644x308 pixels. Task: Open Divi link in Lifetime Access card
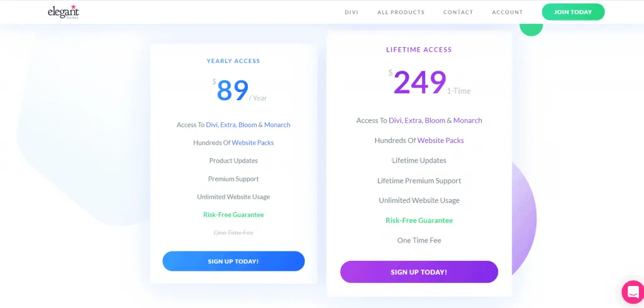395,120
